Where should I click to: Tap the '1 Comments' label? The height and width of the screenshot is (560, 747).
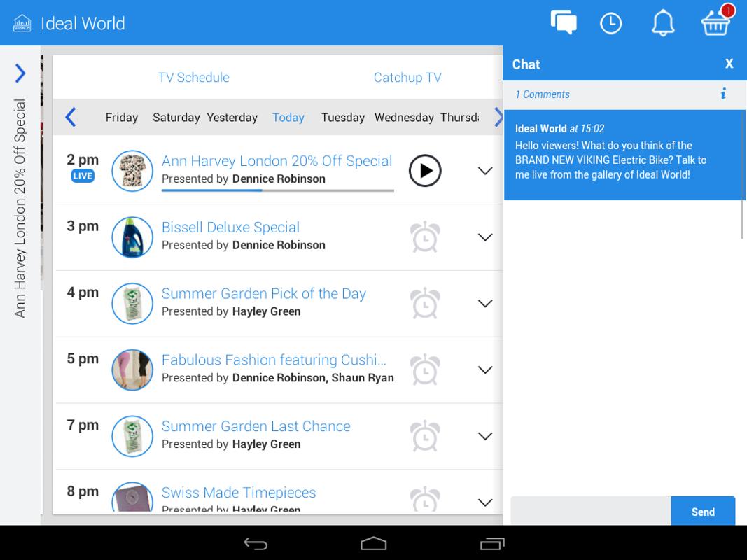click(542, 94)
